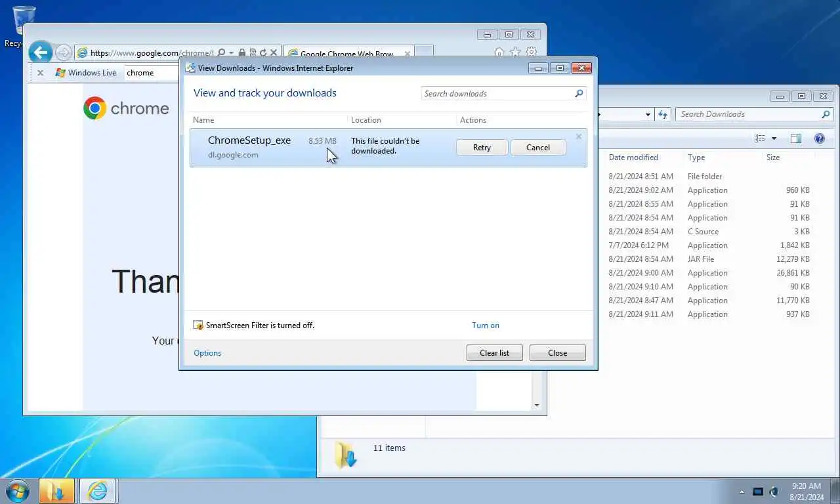Click the Clear list button
This screenshot has width=840, height=504.
(494, 353)
